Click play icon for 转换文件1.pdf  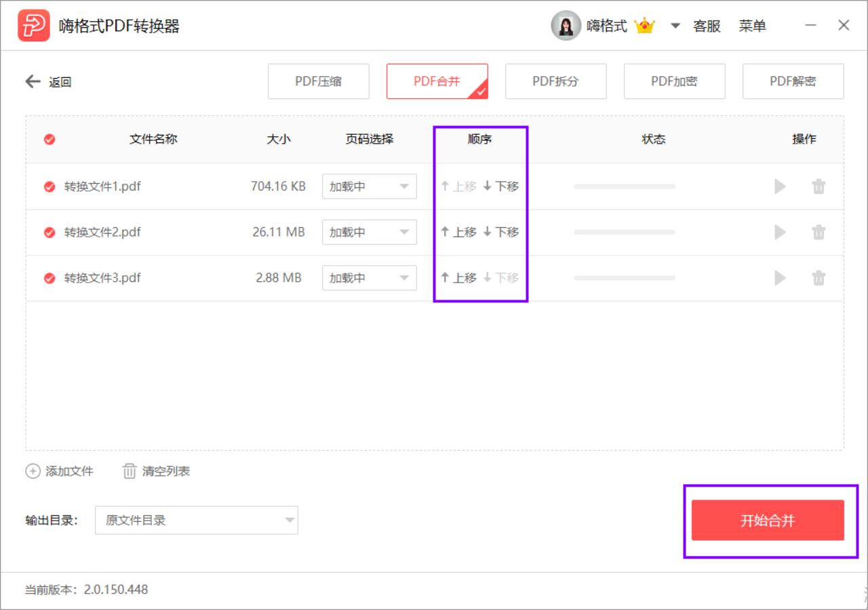[781, 186]
